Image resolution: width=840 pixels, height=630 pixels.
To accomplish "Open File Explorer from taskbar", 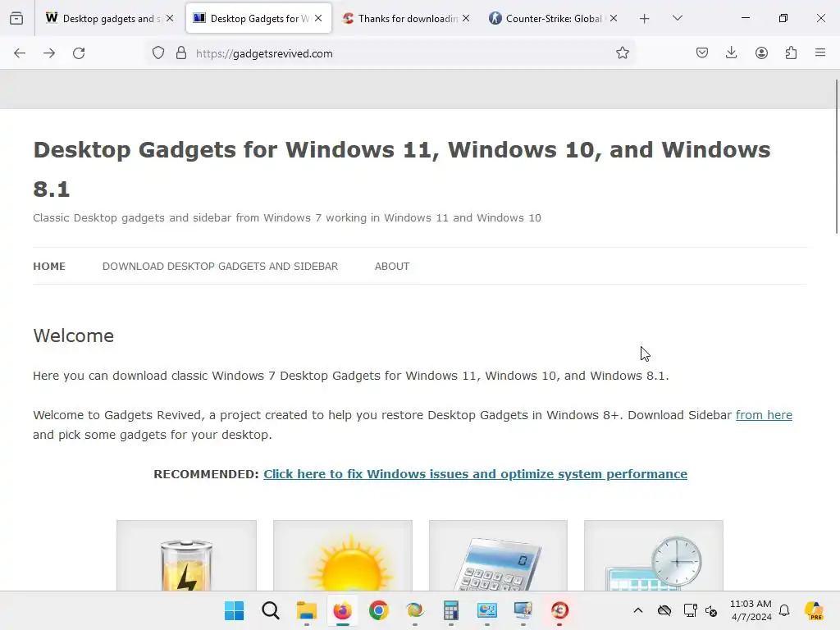I will click(x=307, y=610).
